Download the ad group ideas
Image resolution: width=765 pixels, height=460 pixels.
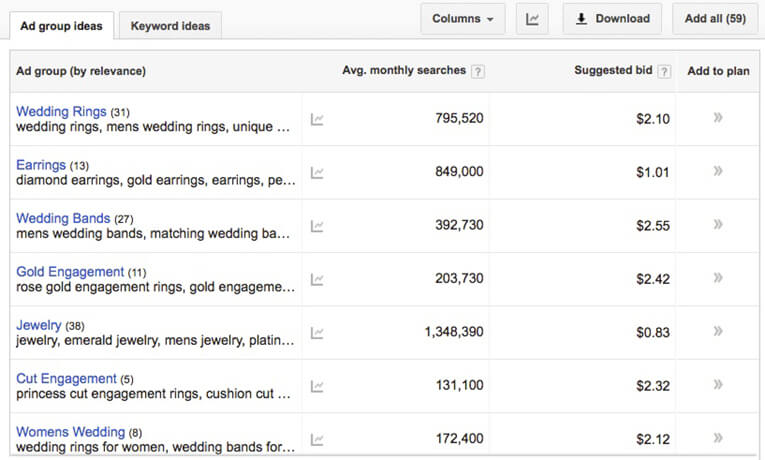pyautogui.click(x=612, y=19)
